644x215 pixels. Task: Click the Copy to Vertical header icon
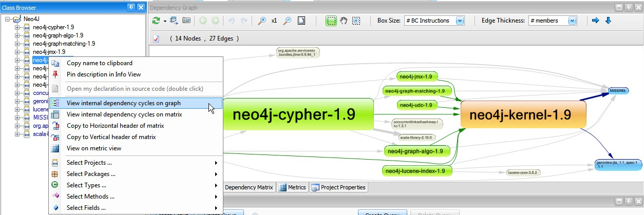point(56,137)
